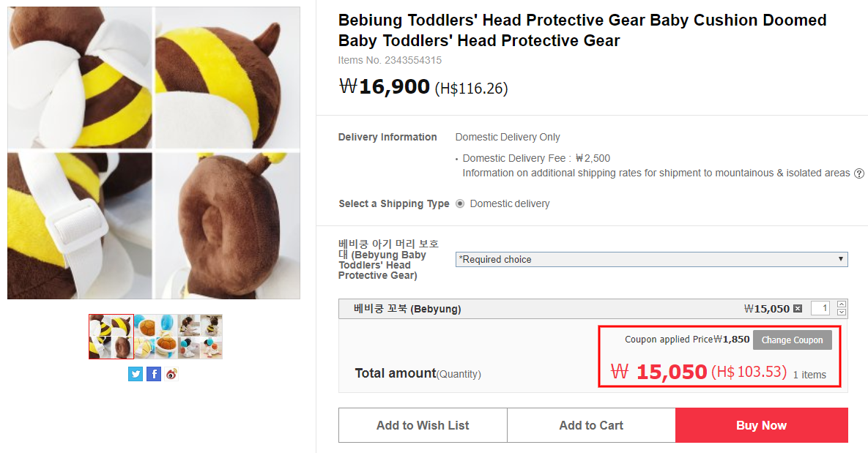Click the quantity input field
This screenshot has height=453, width=868.
coord(820,309)
